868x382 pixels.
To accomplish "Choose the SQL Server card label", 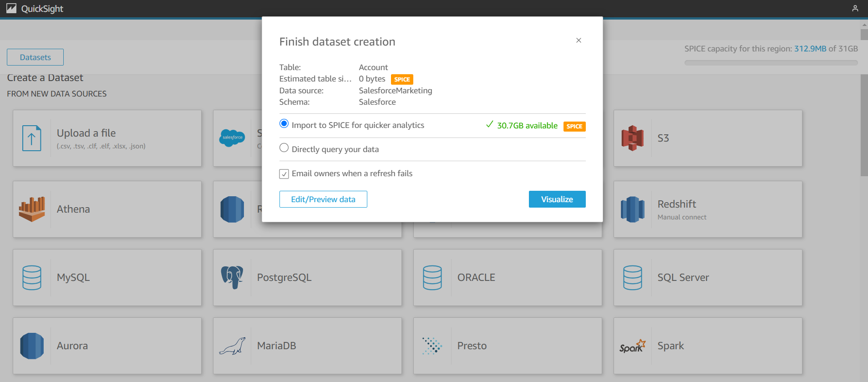I will pyautogui.click(x=683, y=277).
